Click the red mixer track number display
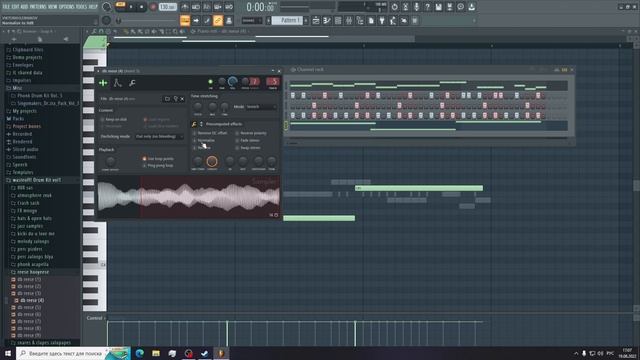 tap(273, 82)
